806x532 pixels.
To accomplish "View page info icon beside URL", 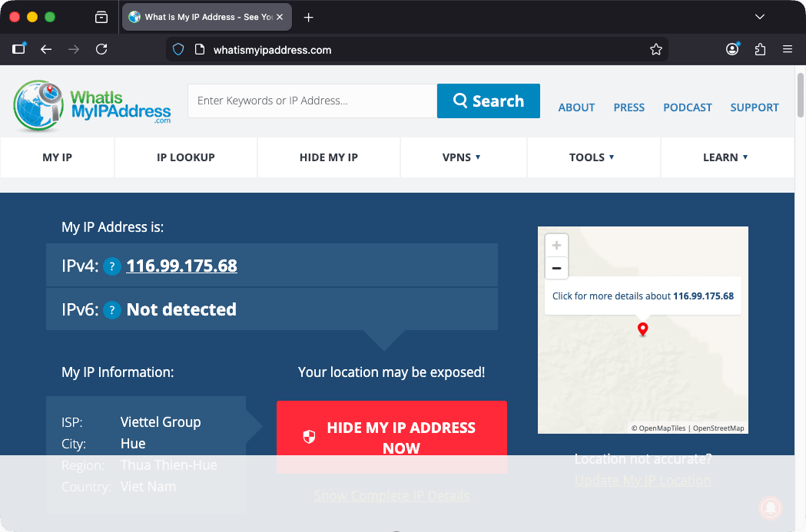I will [x=200, y=50].
